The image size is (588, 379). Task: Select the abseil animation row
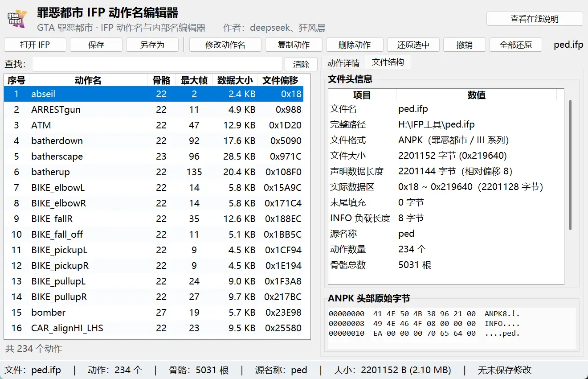tap(154, 94)
